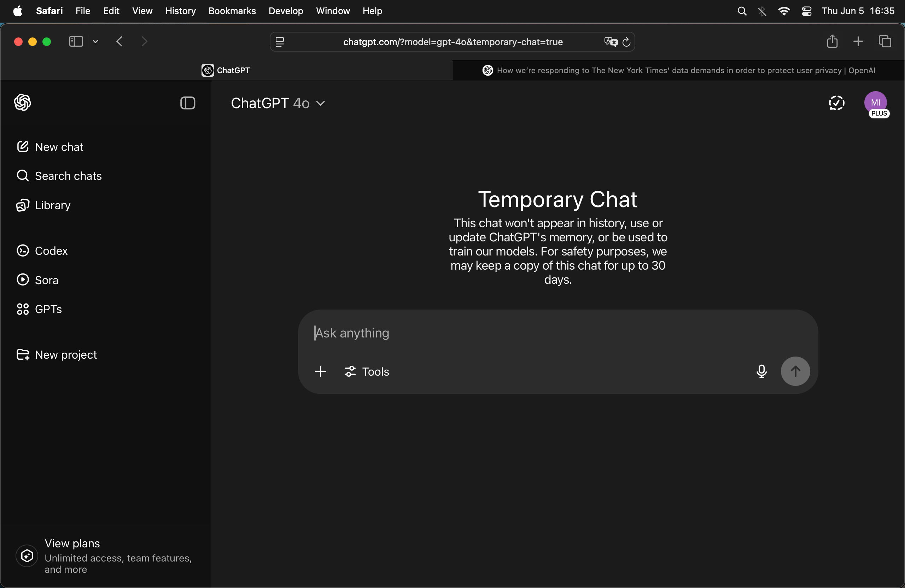905x588 pixels.
Task: Open the Bookmarks menu
Action: [x=232, y=11]
